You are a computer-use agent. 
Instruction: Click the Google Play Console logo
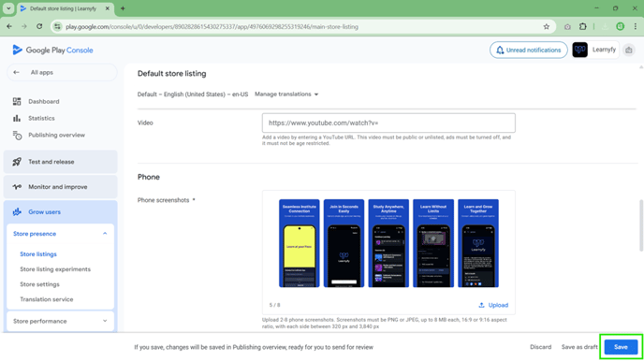(x=52, y=51)
